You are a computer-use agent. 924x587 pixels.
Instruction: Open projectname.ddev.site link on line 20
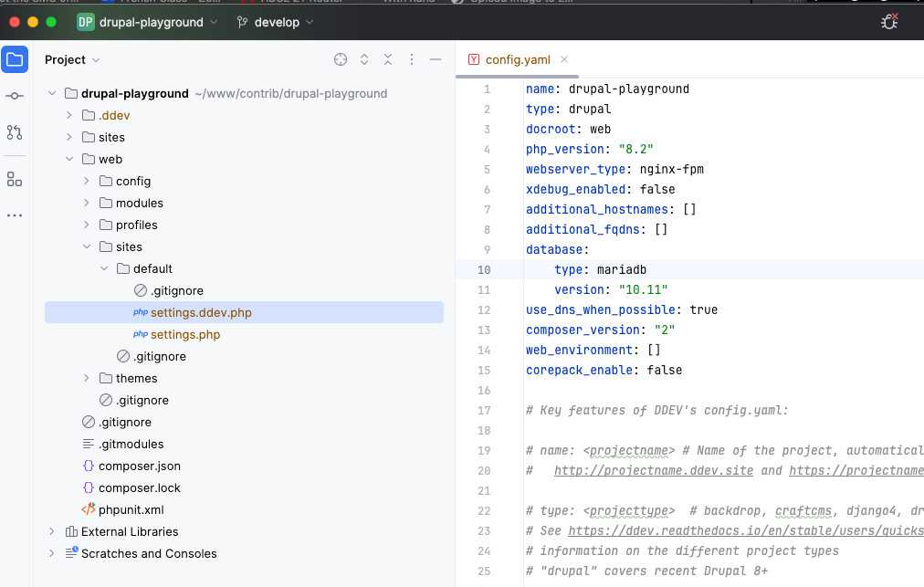point(654,470)
